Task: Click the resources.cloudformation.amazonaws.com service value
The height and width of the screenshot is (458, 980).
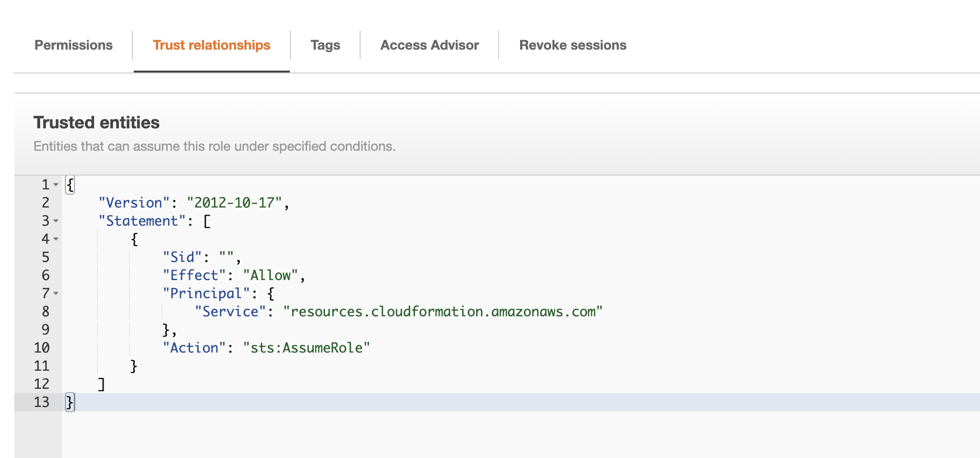Action: 443,312
